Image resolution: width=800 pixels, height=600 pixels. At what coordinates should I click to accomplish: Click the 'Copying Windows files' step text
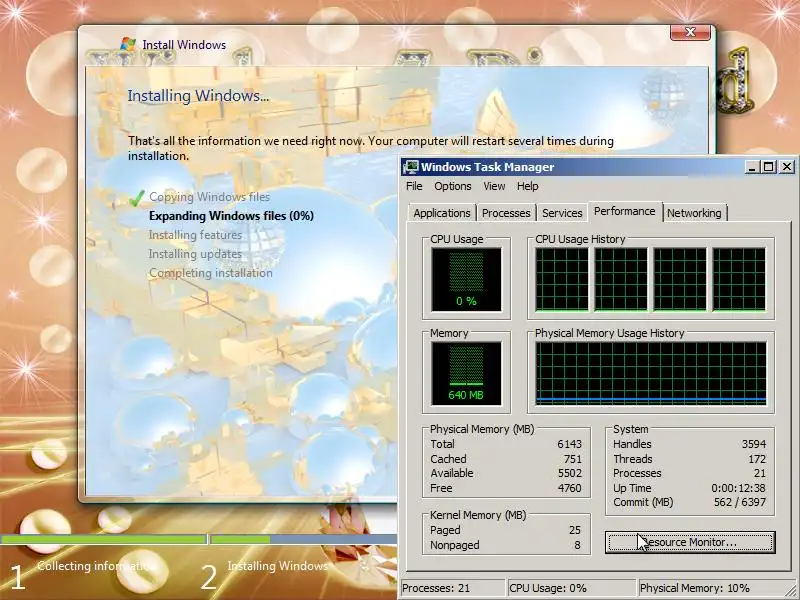(209, 197)
